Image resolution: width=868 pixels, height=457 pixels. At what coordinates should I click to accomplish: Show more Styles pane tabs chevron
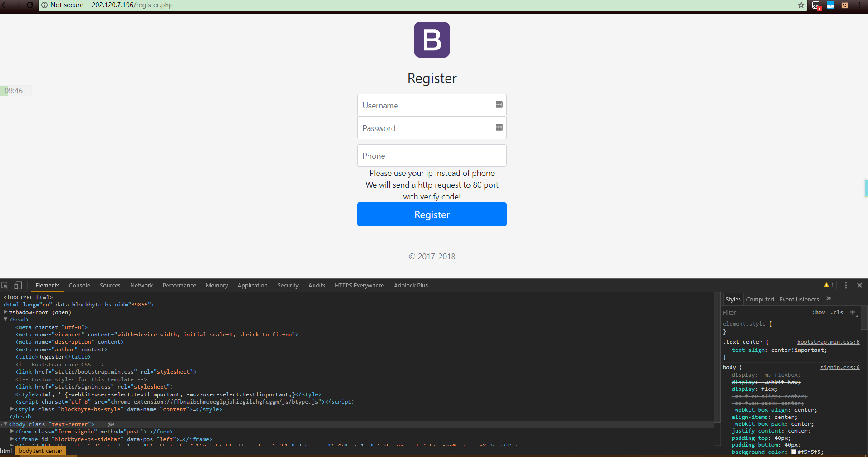point(829,299)
